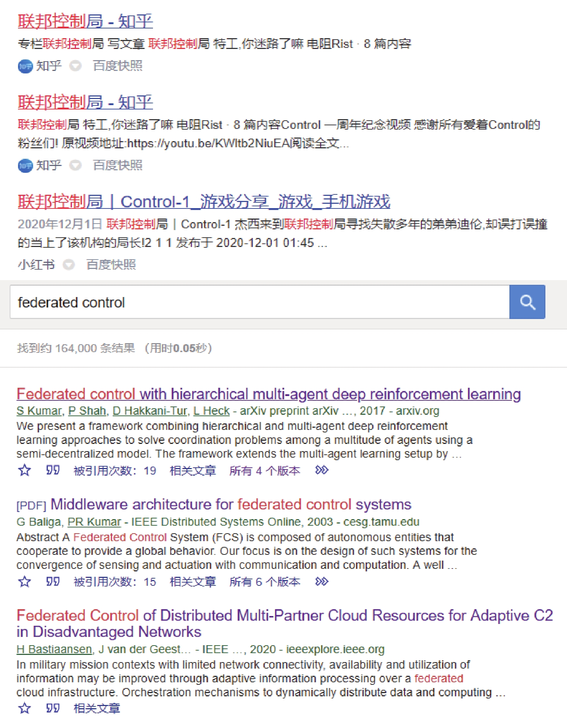Save the hierarchical multi-agent paper with star icon
Screen dimensions: 567x728
pos(24,470)
